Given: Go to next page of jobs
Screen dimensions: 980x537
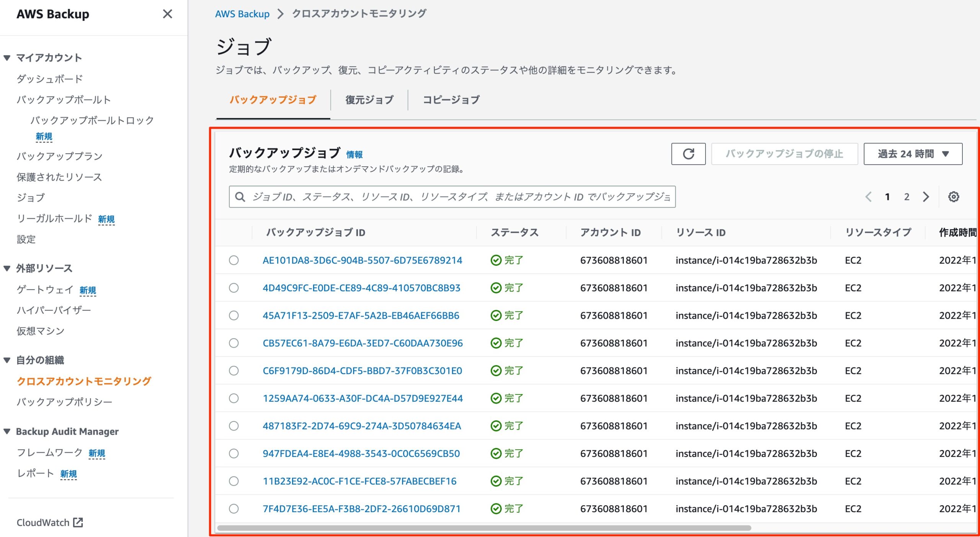Looking at the screenshot, I should [926, 197].
